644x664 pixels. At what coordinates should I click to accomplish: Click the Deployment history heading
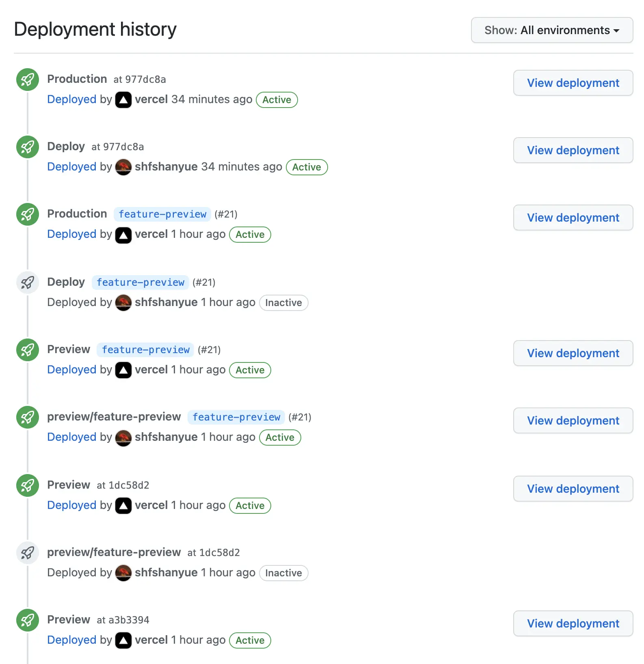point(95,30)
